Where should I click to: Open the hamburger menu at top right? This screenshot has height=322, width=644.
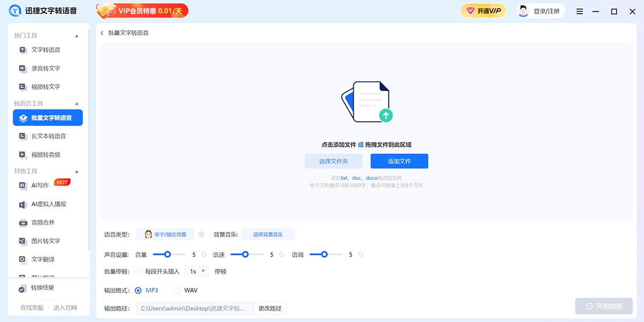tap(579, 11)
